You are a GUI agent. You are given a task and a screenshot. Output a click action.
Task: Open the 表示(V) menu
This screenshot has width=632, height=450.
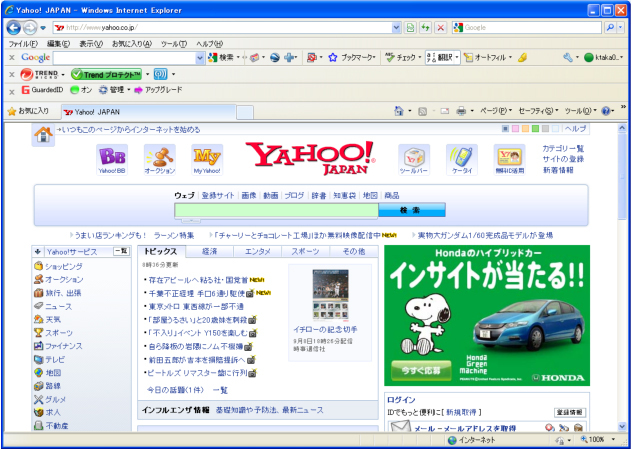(91, 44)
